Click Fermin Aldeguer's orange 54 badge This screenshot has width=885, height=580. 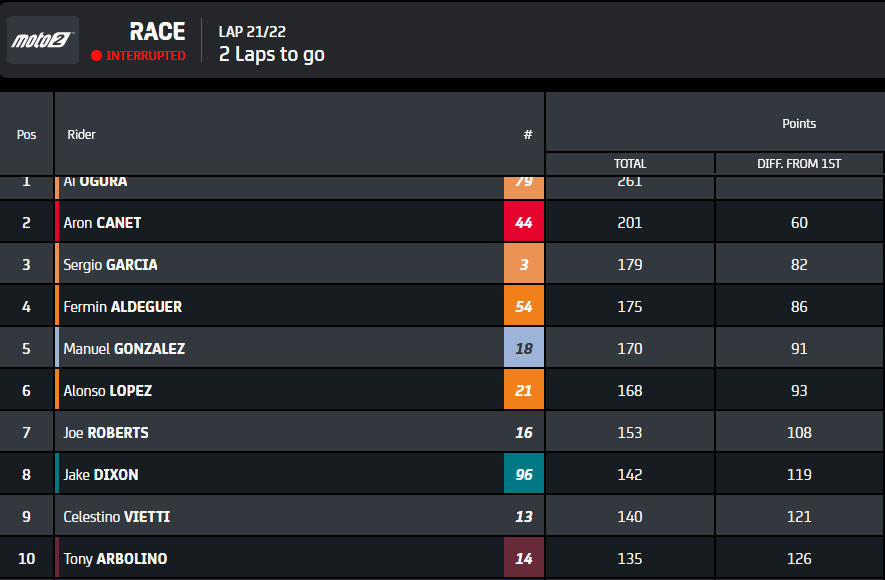[x=524, y=306]
